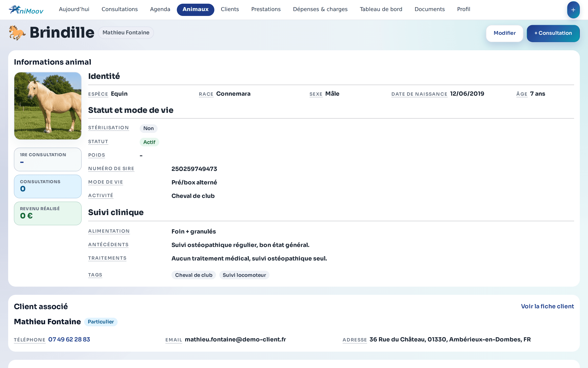Click the Brindille horse photo
The height and width of the screenshot is (368, 588).
[48, 106]
